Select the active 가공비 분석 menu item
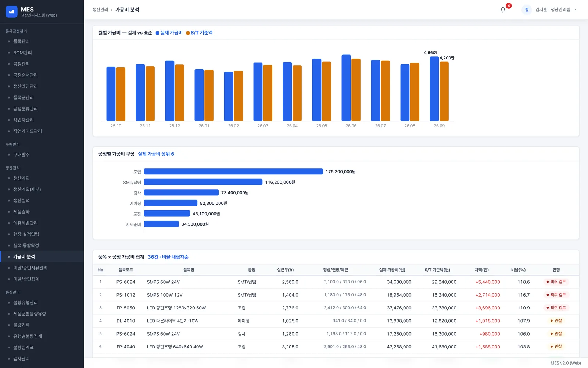Image resolution: width=588 pixels, height=368 pixels. pos(42,256)
